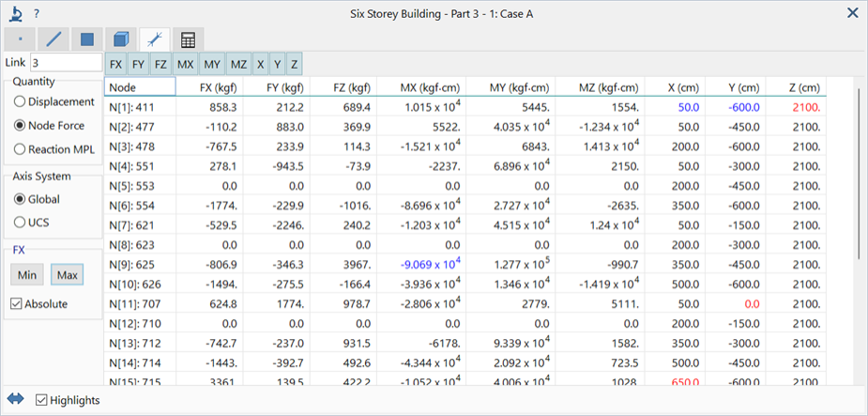
Task: Toggle the FX column button
Action: pyautogui.click(x=115, y=64)
